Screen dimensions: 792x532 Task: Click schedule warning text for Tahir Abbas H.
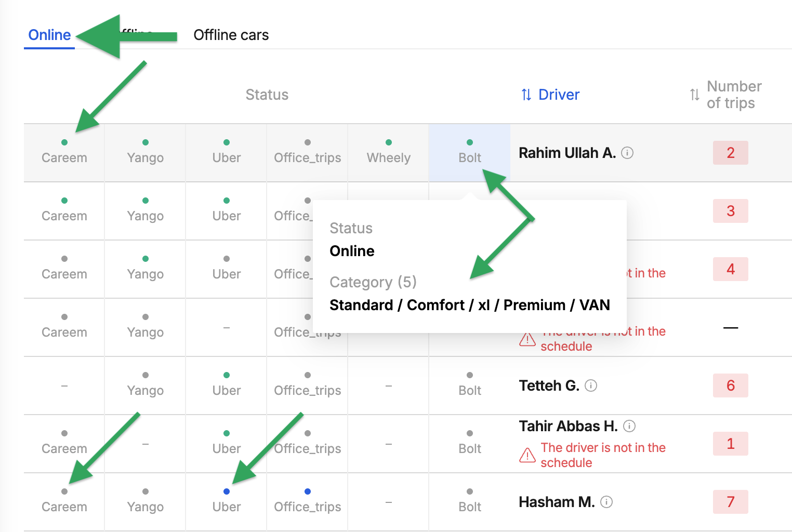click(x=603, y=455)
